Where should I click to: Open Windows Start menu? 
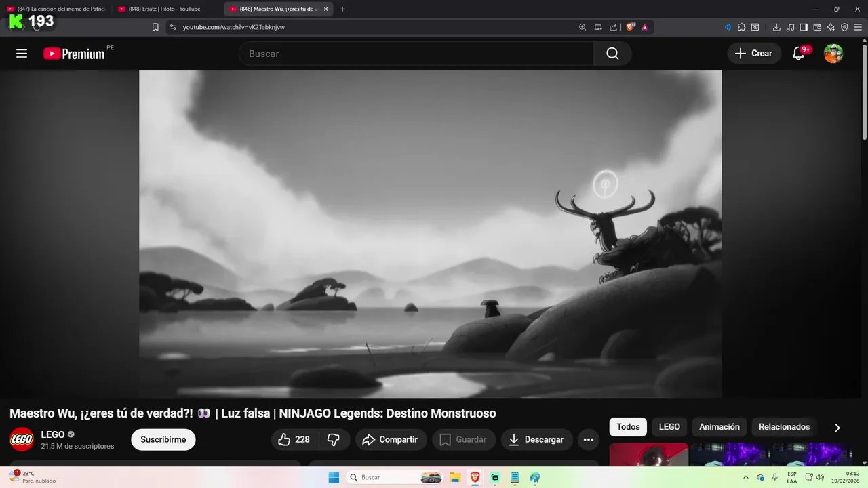click(334, 477)
